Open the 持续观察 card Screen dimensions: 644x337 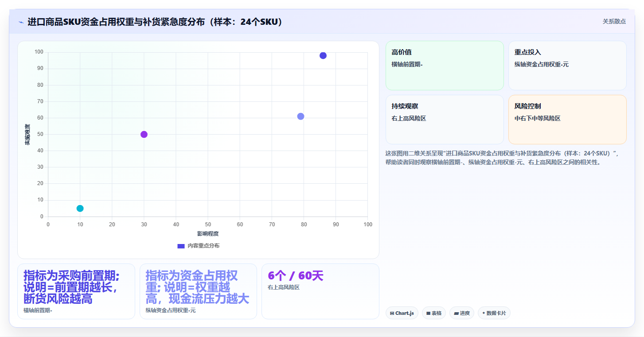(x=445, y=120)
